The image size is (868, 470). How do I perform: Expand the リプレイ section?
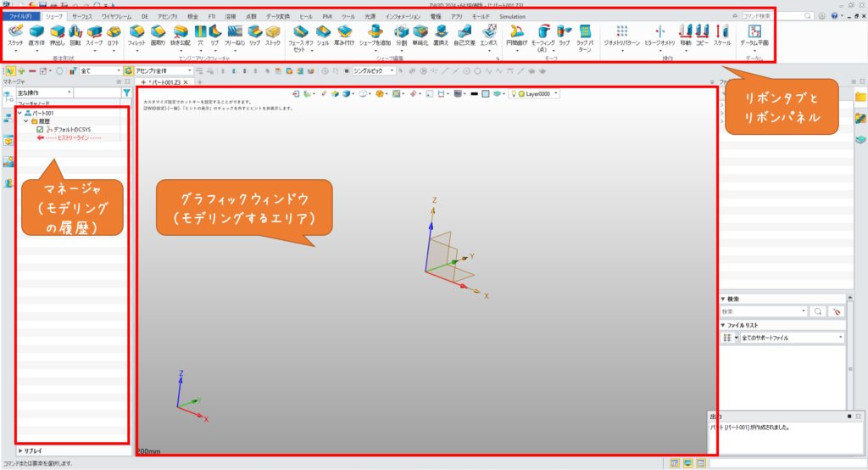[20, 451]
